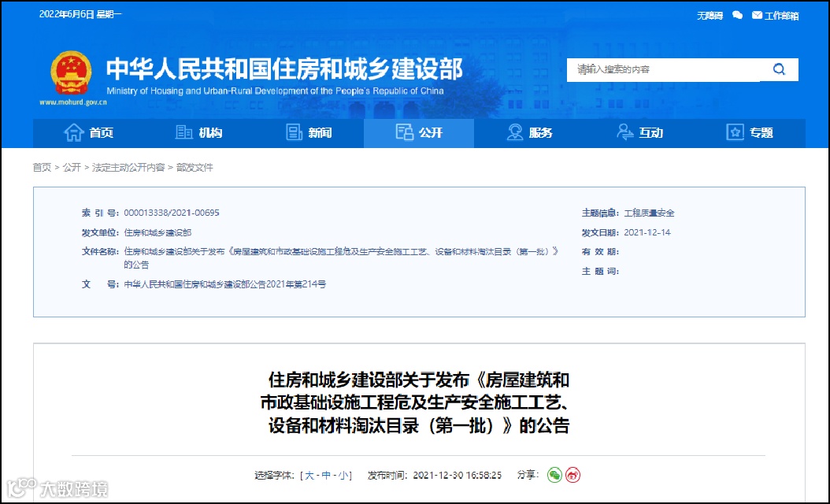The width and height of the screenshot is (830, 504).
Task: Select the issuing unit 住房和城乡建设部
Action: click(157, 232)
